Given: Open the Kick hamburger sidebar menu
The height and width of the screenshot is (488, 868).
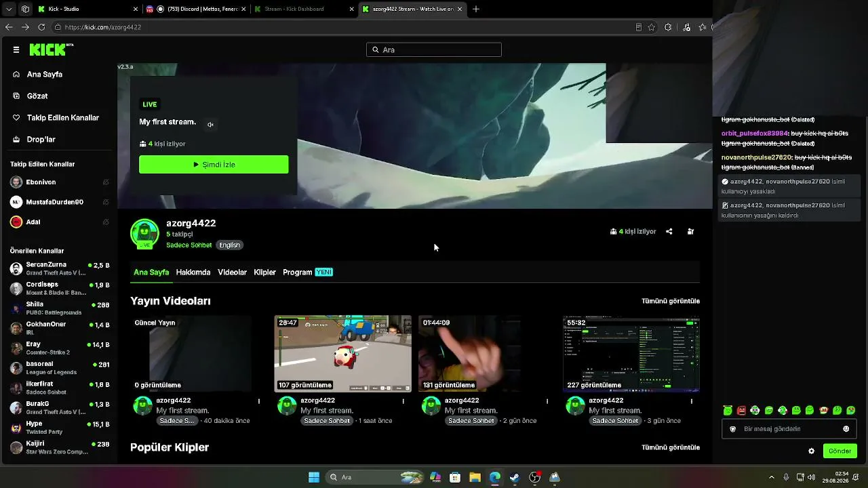Looking at the screenshot, I should point(16,49).
